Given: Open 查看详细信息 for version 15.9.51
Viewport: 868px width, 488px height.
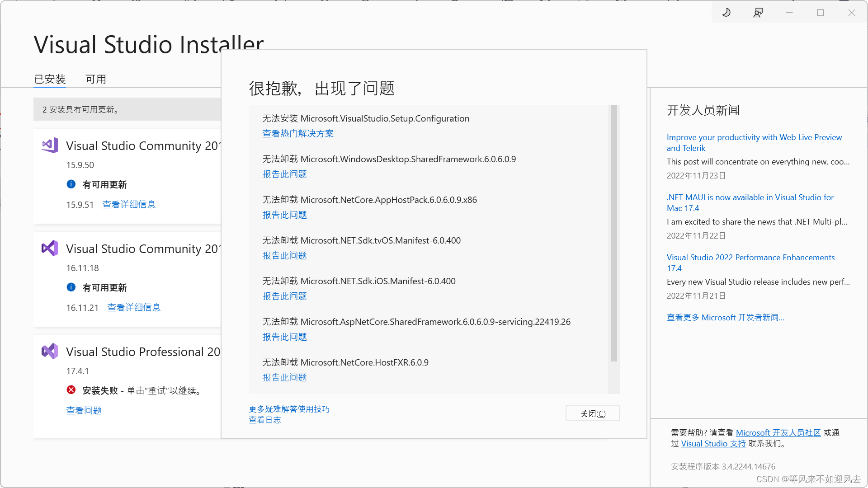Looking at the screenshot, I should coord(129,205).
